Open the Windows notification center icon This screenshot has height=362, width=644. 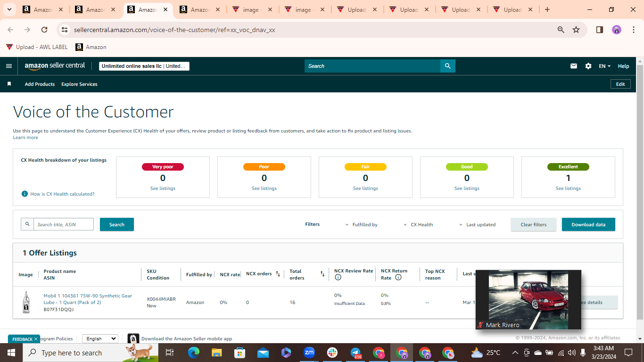pyautogui.click(x=628, y=353)
